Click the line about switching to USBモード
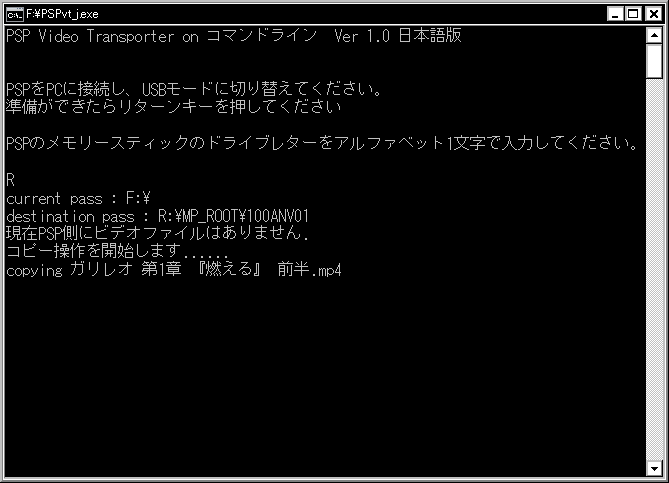The height and width of the screenshot is (483, 669). click(193, 89)
